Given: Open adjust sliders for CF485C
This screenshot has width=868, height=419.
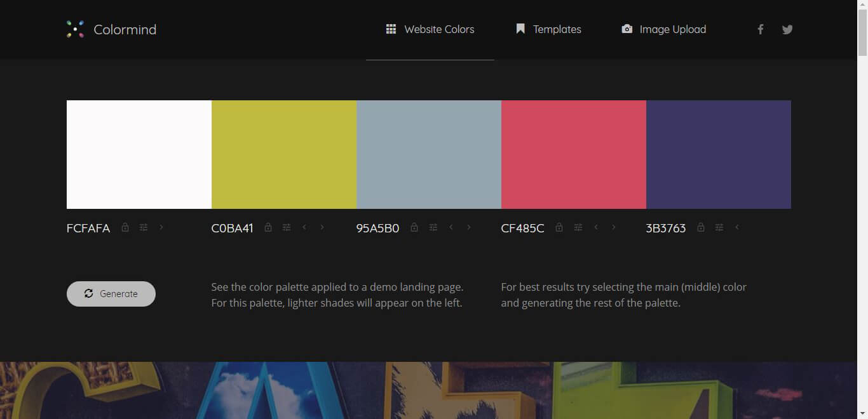Looking at the screenshot, I should coord(578,227).
